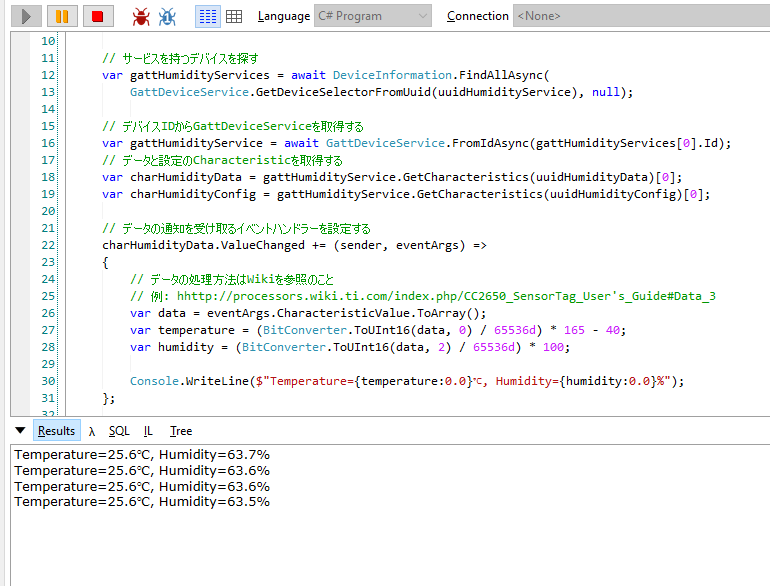Click the gattHumidityServices variable on line 12
This screenshot has width=770, height=586.
coord(199,75)
